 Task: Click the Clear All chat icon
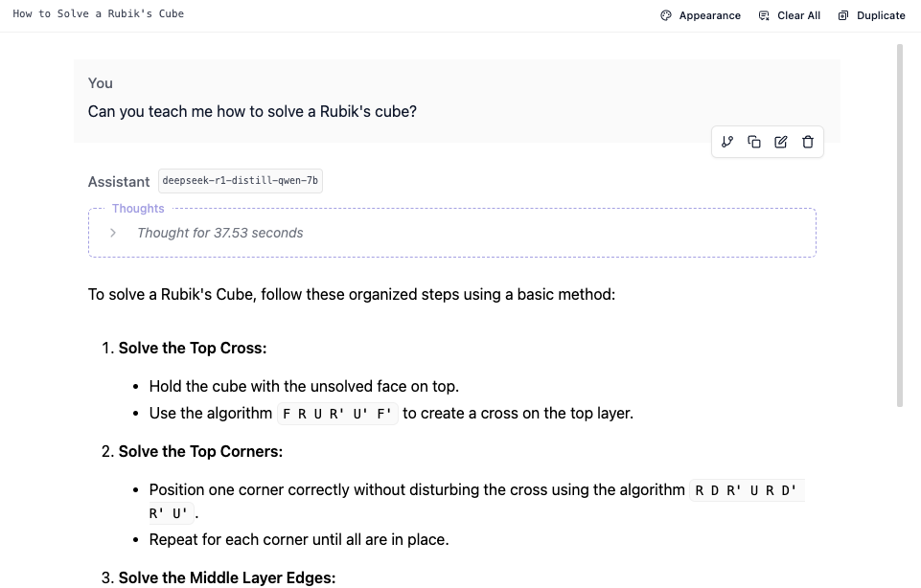coord(764,16)
